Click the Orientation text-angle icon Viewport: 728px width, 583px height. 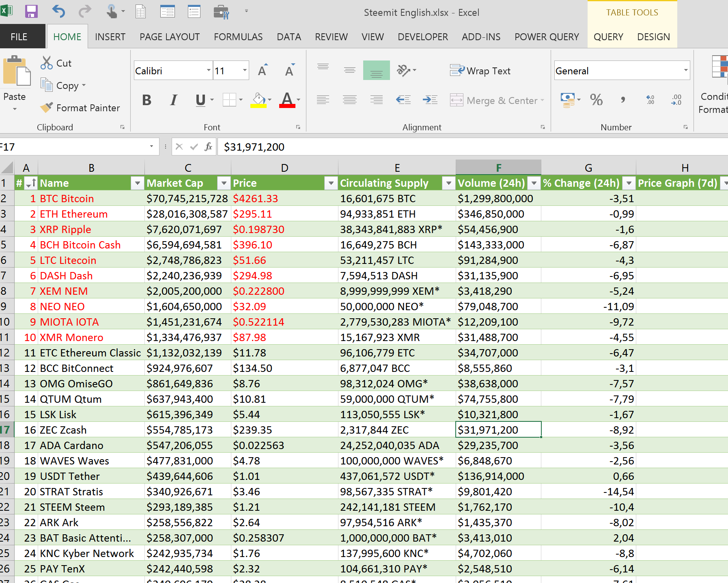404,70
